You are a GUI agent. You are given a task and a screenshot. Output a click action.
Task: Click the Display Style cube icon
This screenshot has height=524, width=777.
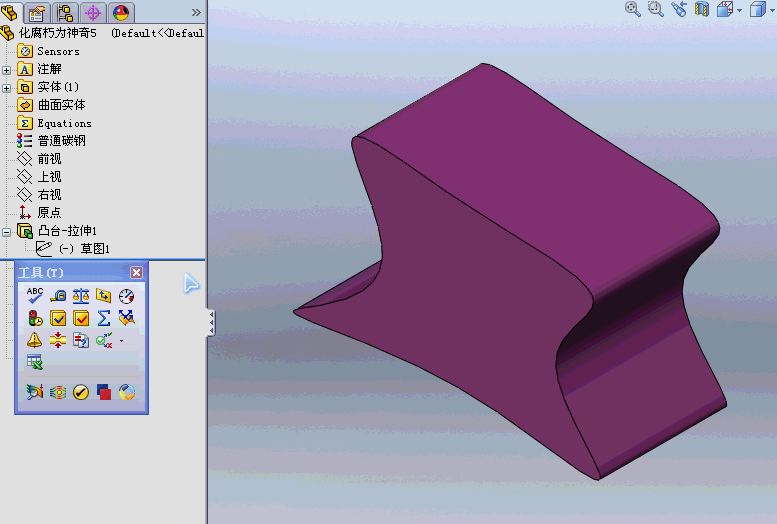click(x=758, y=9)
